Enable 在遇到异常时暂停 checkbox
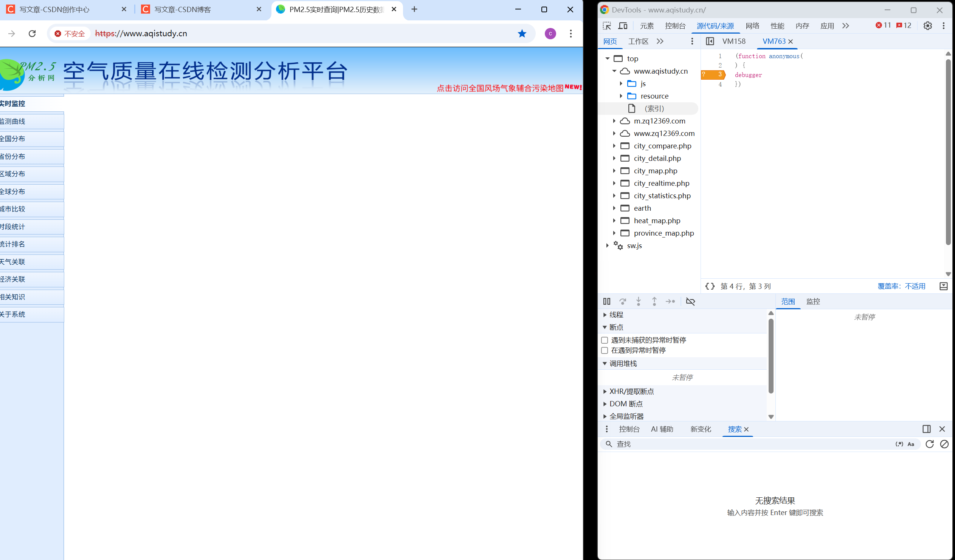 tap(605, 350)
